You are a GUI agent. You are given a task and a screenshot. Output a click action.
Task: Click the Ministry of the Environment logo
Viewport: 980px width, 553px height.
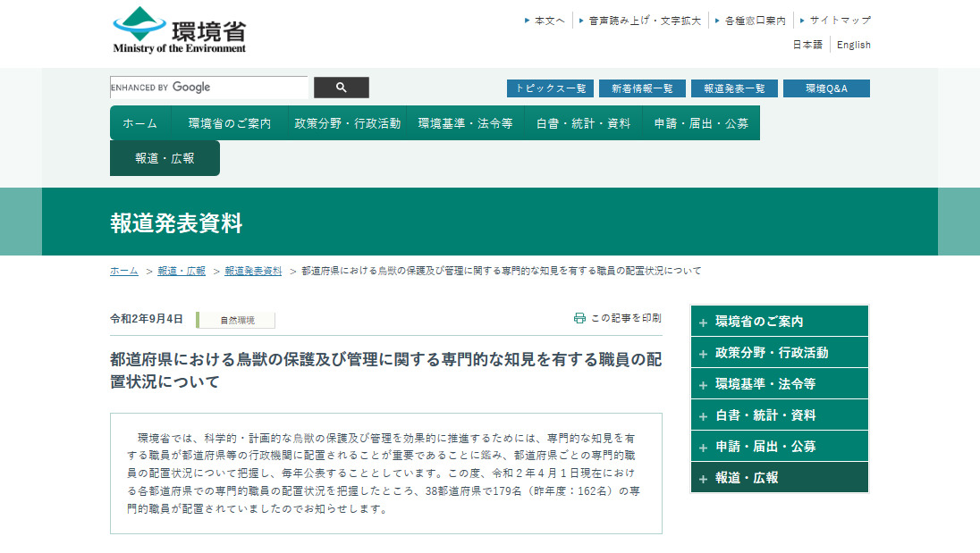click(180, 31)
